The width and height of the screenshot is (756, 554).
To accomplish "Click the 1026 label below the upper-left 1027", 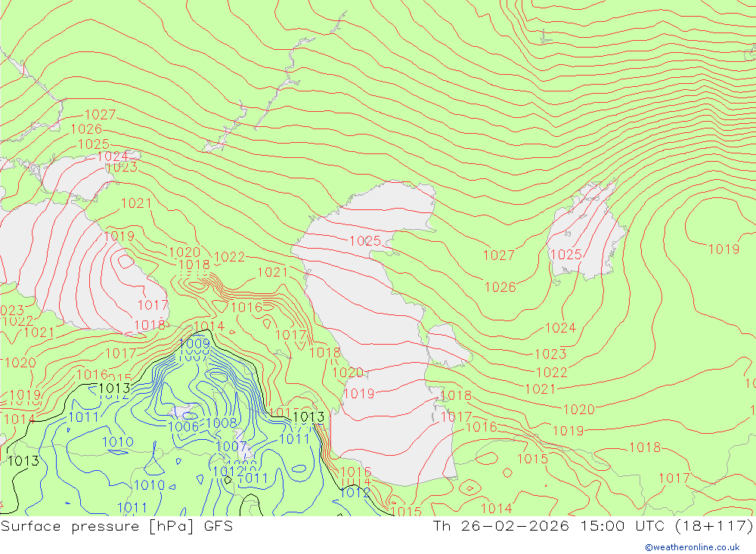I will tap(86, 129).
